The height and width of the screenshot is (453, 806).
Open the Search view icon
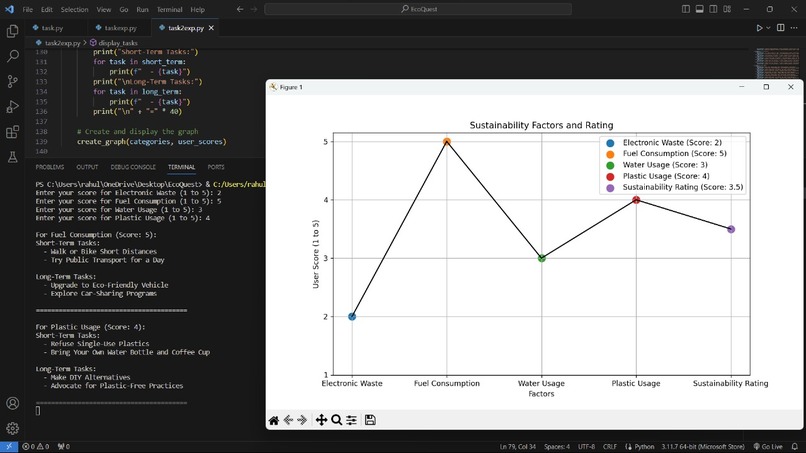[x=12, y=56]
